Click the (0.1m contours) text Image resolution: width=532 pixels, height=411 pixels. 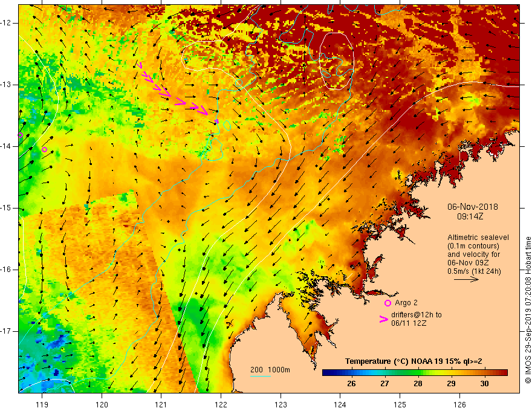(x=473, y=246)
